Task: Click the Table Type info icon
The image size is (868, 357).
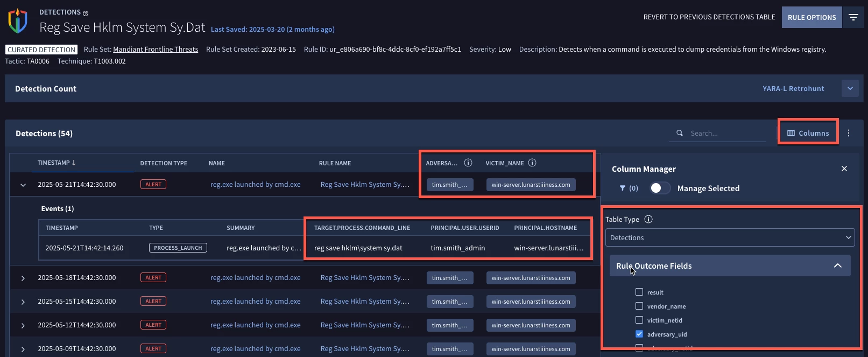Action: (x=648, y=219)
